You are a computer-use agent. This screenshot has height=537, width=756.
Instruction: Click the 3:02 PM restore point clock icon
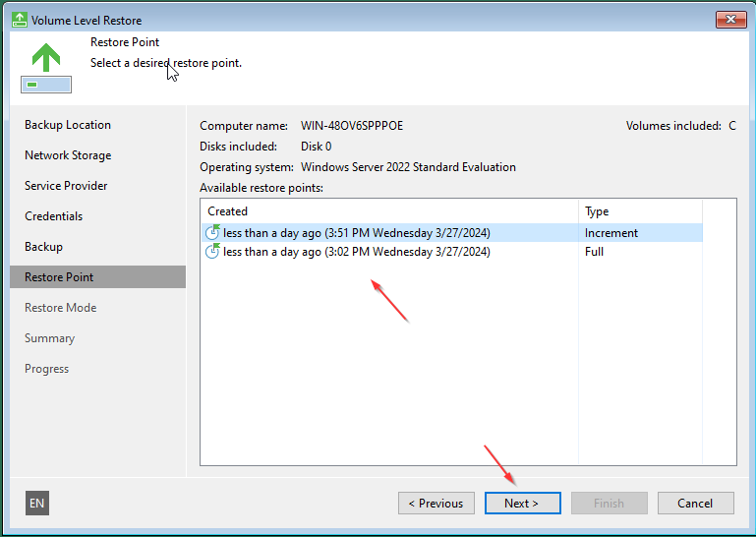click(x=212, y=251)
